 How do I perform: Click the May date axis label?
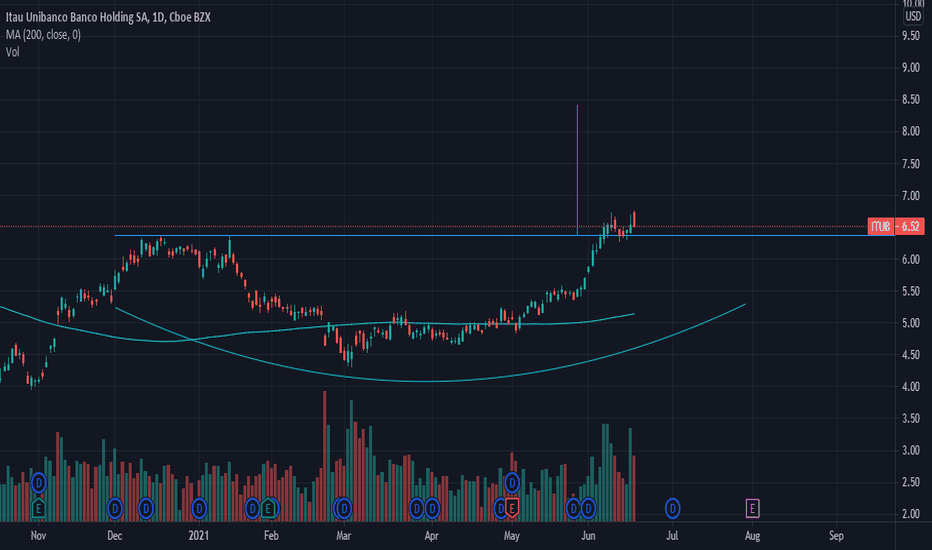click(512, 536)
